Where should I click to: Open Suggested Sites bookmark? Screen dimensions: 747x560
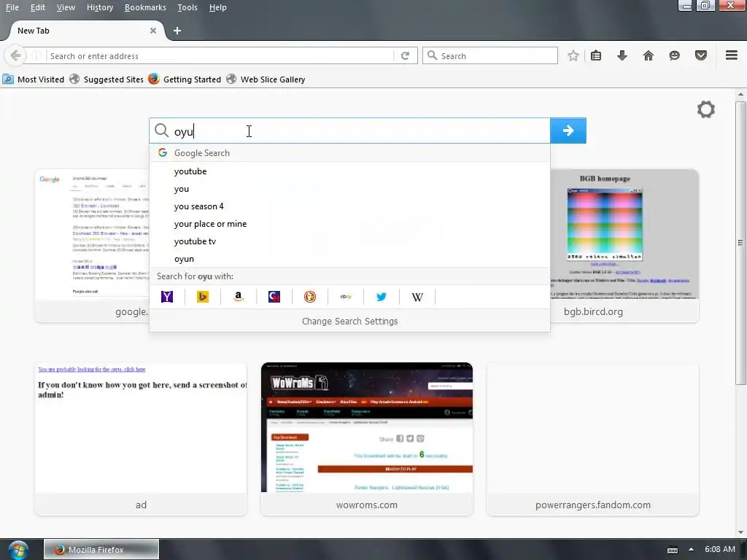pyautogui.click(x=107, y=79)
